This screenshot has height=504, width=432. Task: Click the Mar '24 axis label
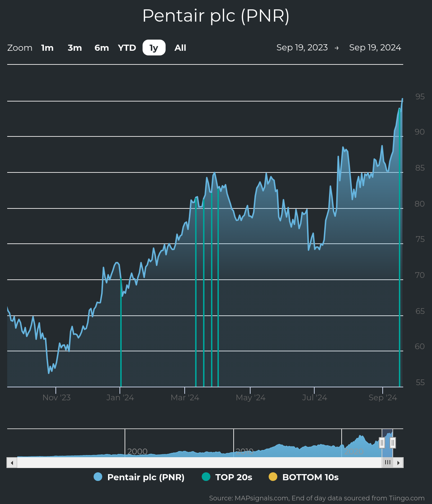(185, 397)
